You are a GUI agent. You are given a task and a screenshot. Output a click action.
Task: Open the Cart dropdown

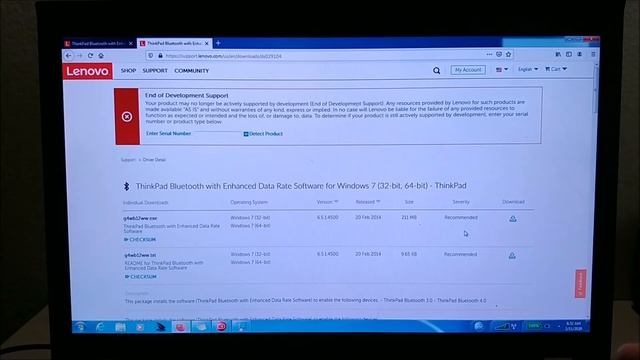(556, 69)
